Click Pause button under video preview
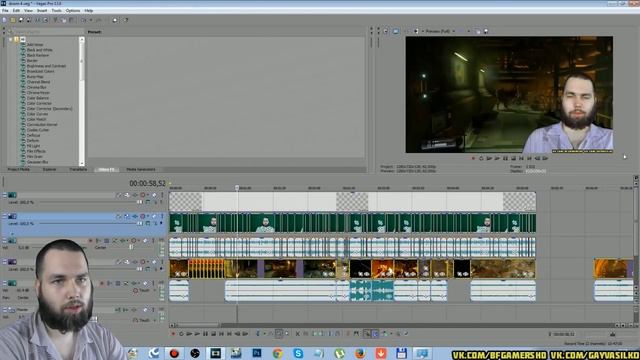640x360 pixels. coord(505,158)
